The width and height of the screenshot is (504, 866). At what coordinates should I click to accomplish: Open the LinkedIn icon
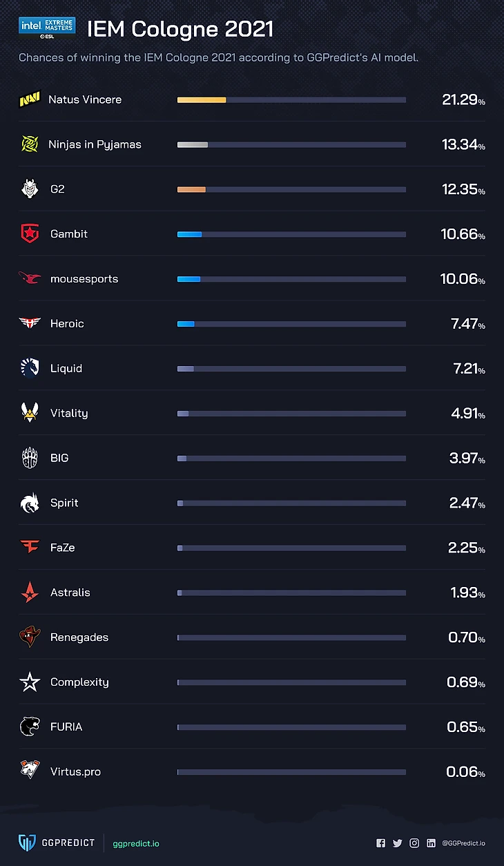[x=431, y=843]
